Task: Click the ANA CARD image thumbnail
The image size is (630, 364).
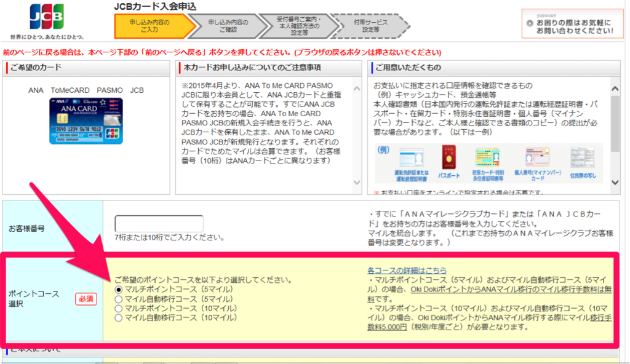Action: (86, 121)
